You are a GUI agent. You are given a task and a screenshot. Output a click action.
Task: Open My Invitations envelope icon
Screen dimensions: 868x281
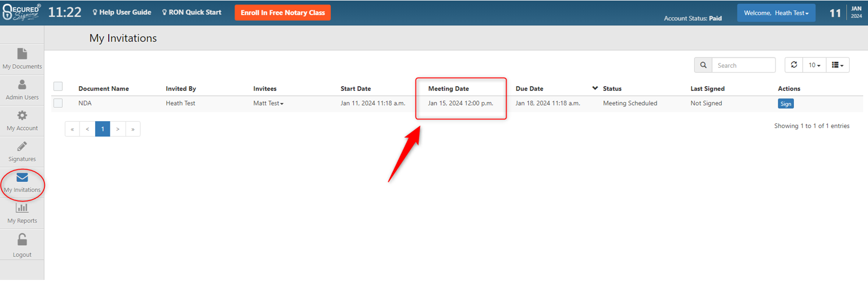tap(22, 178)
